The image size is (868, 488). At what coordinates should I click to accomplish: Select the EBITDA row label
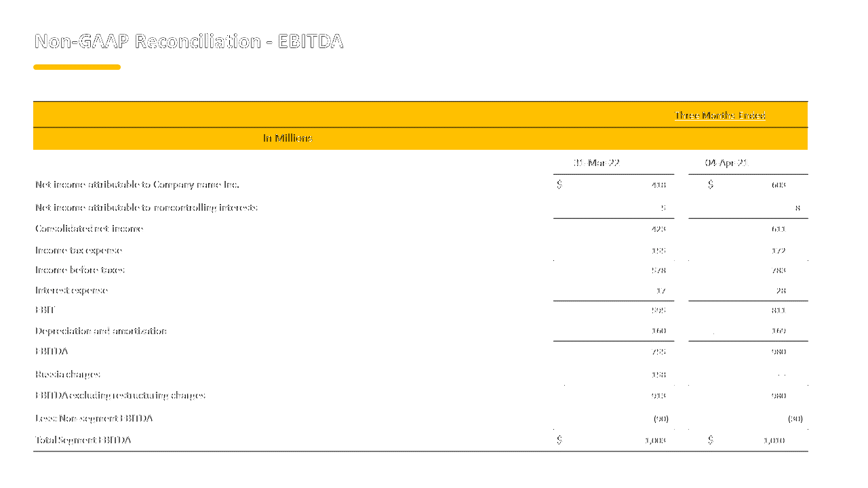52,351
